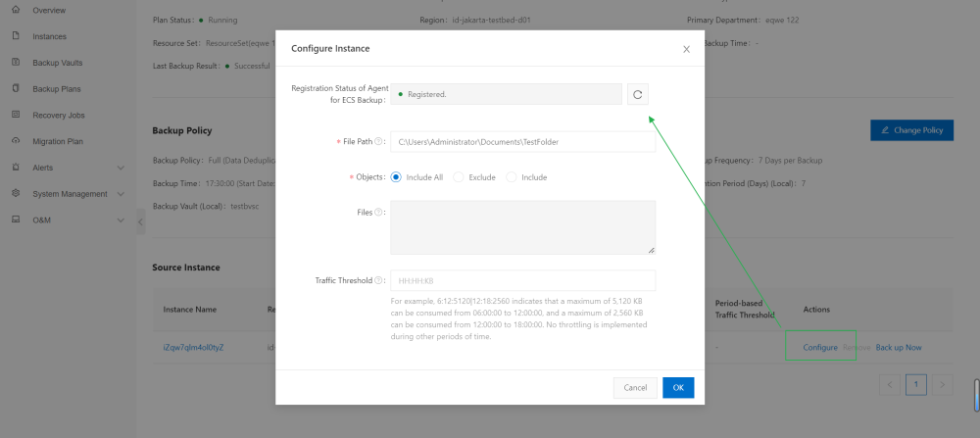Viewport: 980px width, 438px height.
Task: Click the Backup Vaults sidebar icon
Action: coord(16,63)
